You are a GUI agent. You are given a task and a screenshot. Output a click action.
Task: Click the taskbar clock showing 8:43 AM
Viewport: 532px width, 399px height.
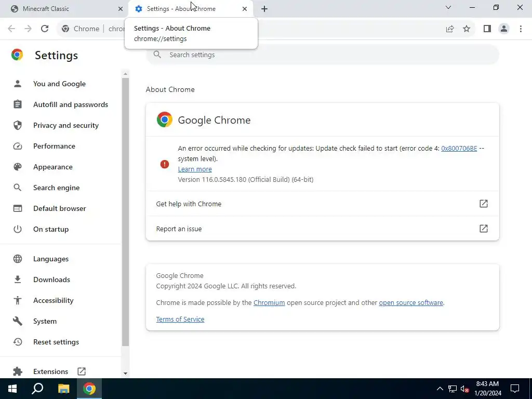coord(487,389)
